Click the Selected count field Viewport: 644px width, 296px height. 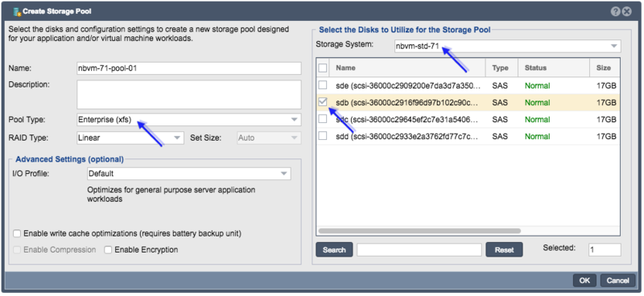point(605,249)
